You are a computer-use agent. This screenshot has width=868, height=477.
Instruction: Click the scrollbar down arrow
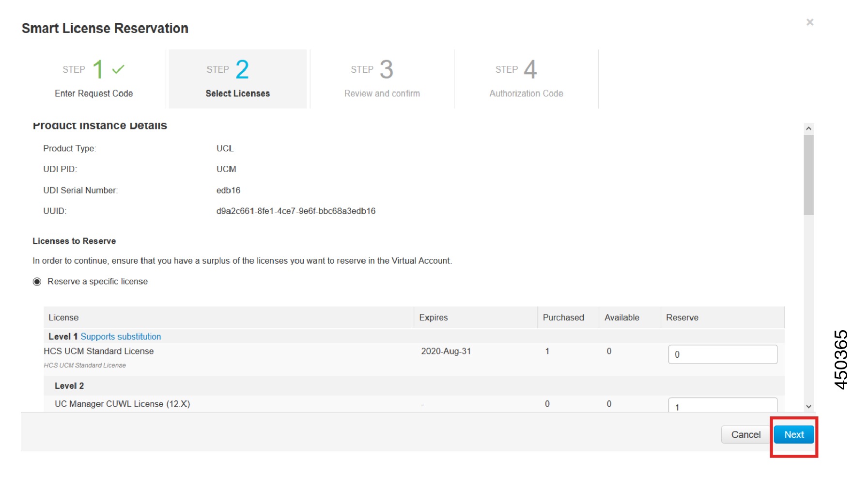point(808,405)
